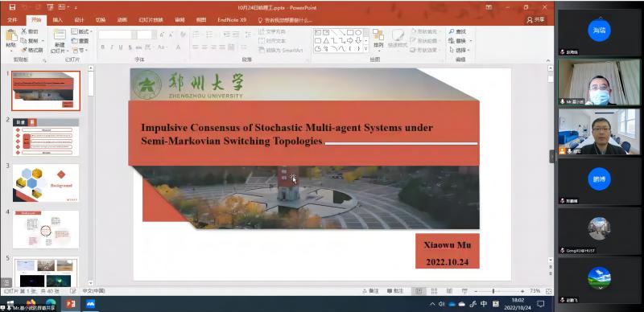Open the Insert (插入) ribbon tab
Image resolution: width=644 pixels, height=312 pixels.
click(58, 20)
